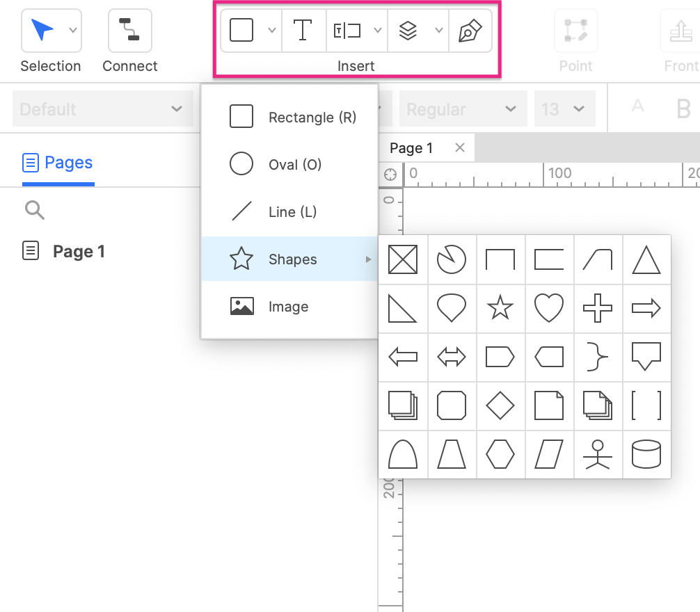Activate the Point tool
Image resolution: width=700 pixels, height=612 pixels.
(575, 31)
